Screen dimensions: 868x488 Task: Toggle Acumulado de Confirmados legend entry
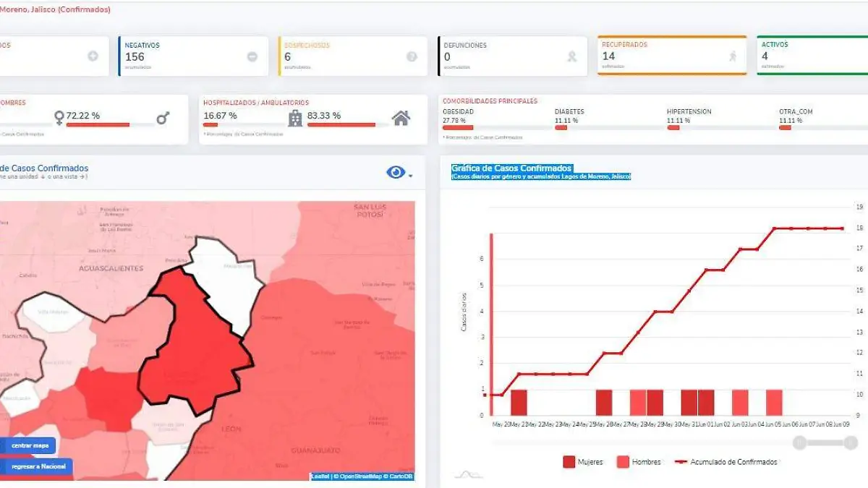(x=726, y=462)
